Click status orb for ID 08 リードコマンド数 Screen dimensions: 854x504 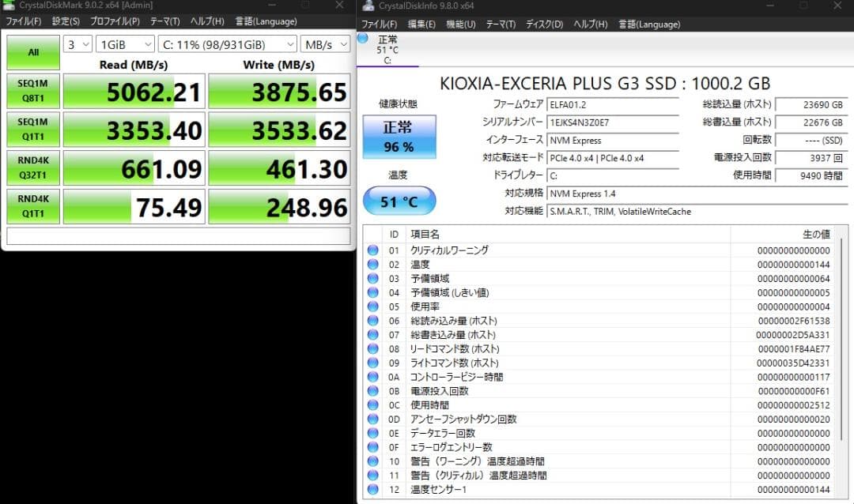[372, 349]
